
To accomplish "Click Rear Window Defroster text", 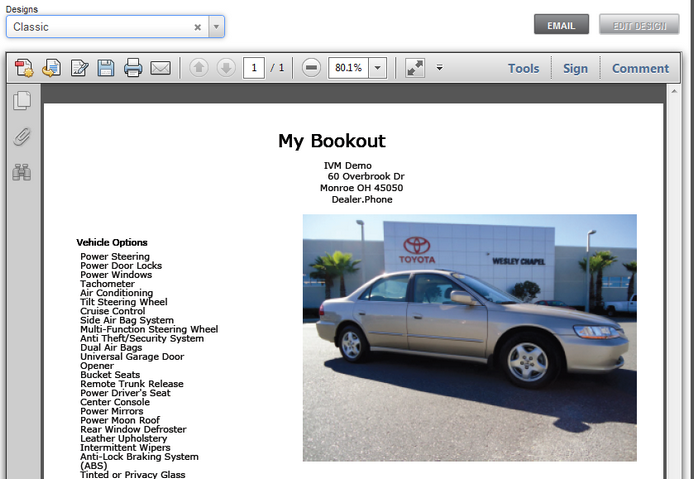I will tap(133, 429).
